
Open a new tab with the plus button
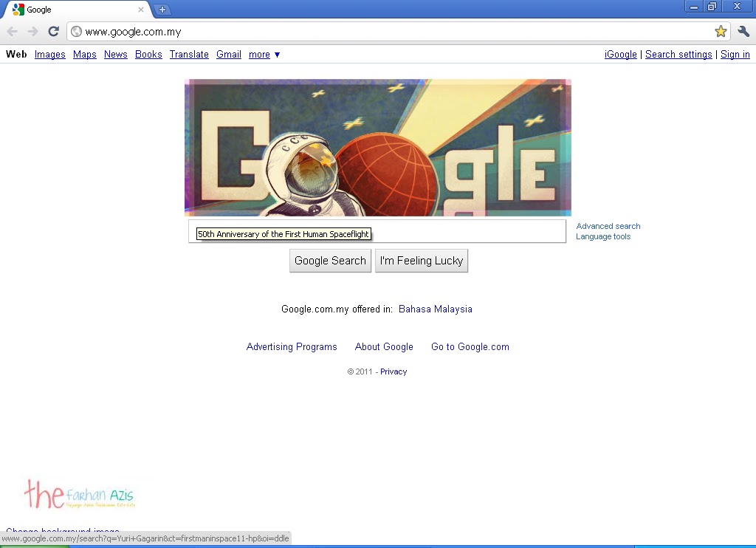[162, 9]
